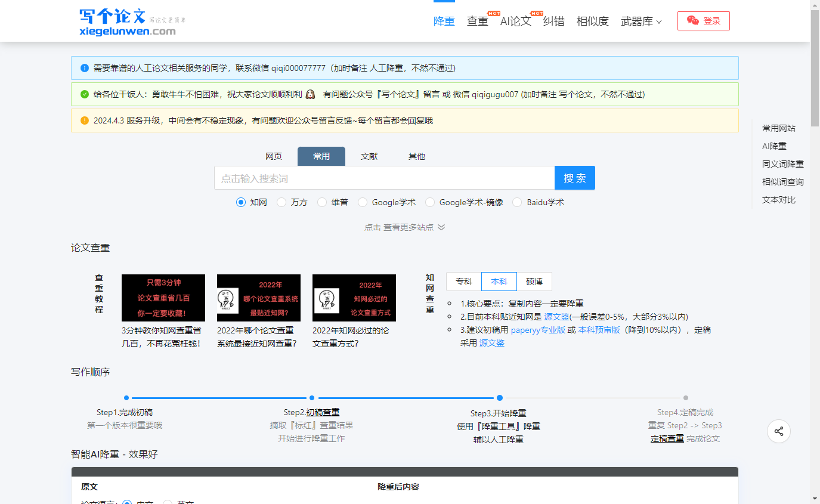Open the first 源文鉴 link
This screenshot has height=504, width=820.
557,317
